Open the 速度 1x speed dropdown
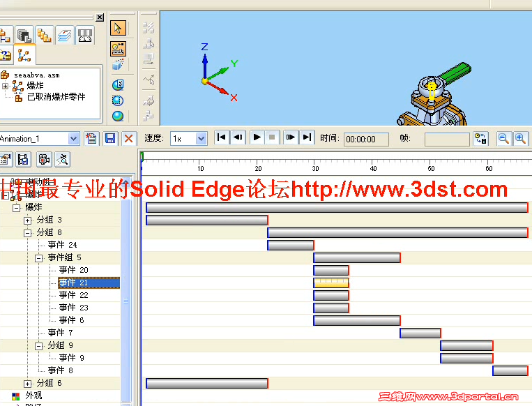Screen dimensions: 532x406 point(202,139)
